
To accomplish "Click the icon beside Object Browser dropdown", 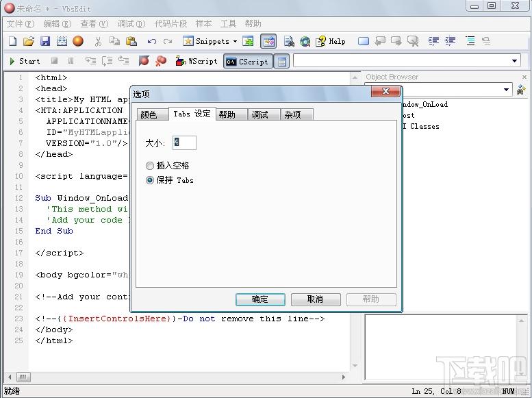I will [521, 90].
